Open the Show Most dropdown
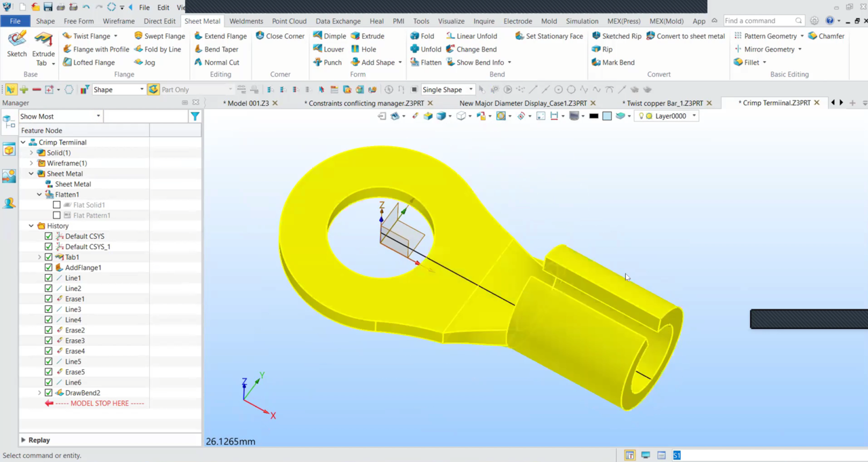The height and width of the screenshot is (462, 868). click(60, 117)
